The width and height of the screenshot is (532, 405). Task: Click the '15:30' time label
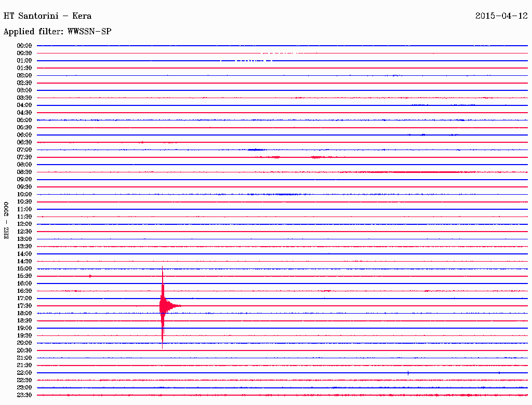[x=24, y=276]
